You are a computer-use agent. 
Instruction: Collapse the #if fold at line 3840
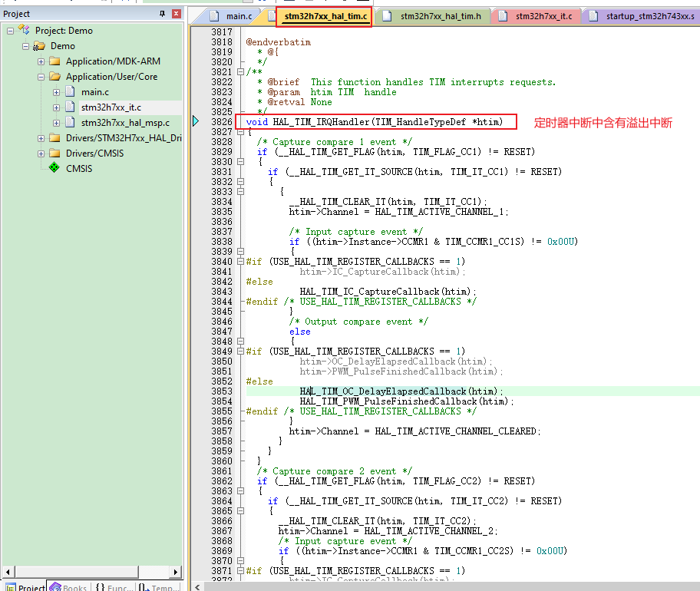click(x=241, y=262)
